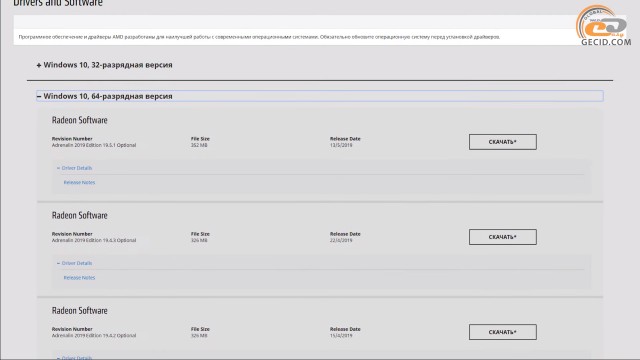Click release date 22/4/2019
The image size is (640, 360).
click(341, 240)
